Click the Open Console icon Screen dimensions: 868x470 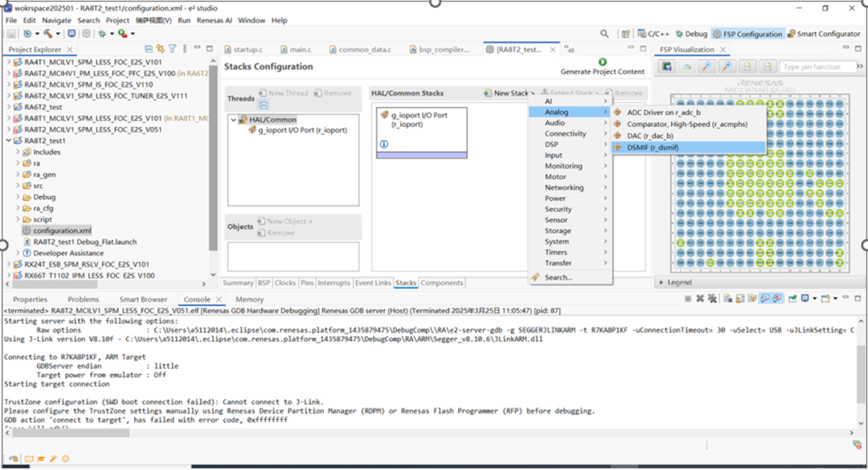coord(825,299)
